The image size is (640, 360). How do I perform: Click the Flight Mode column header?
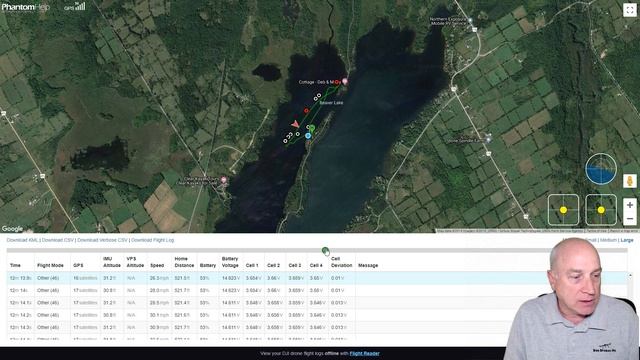pos(50,265)
